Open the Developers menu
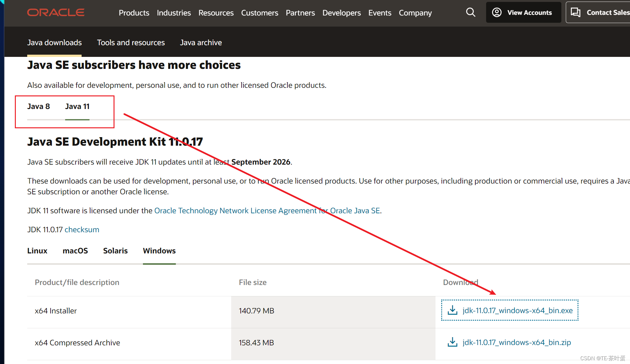Screen dimensions: 630x364 tap(342, 13)
